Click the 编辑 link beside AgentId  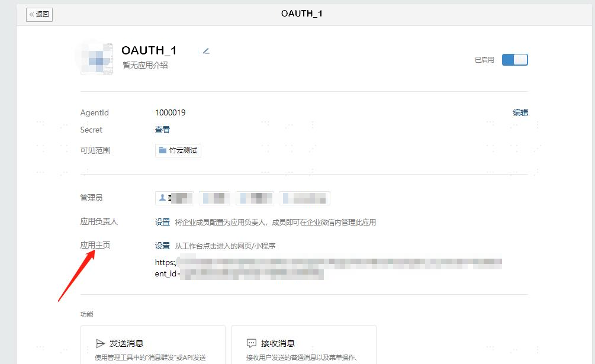click(520, 112)
